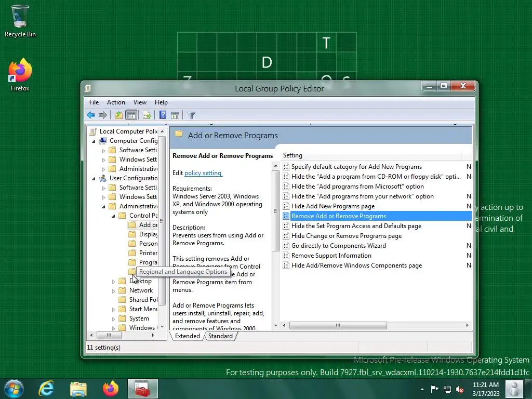Select 'Hide the "Add programs from Microsoft" option'
532x399 pixels.
point(357,187)
